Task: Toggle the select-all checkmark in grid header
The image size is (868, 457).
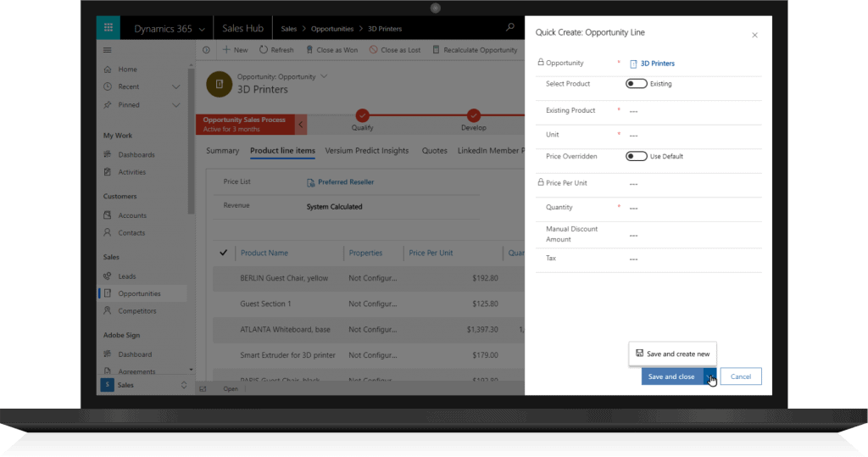Action: [x=223, y=253]
